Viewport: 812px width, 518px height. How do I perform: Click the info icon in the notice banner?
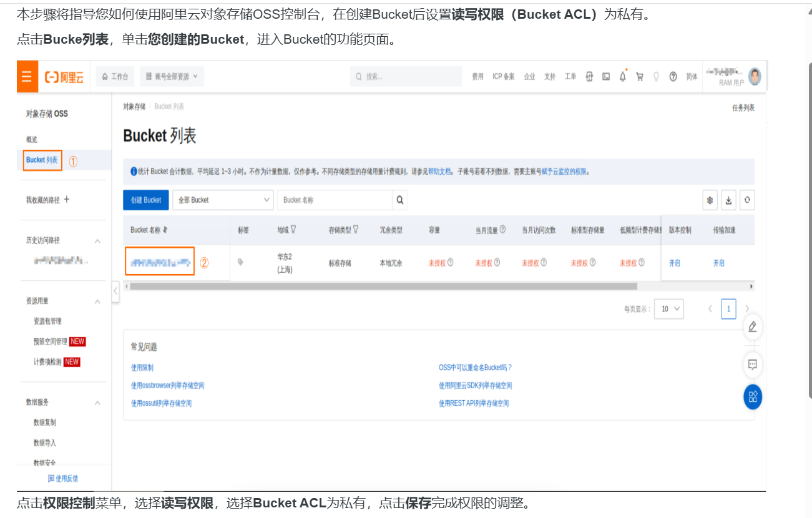coord(134,172)
